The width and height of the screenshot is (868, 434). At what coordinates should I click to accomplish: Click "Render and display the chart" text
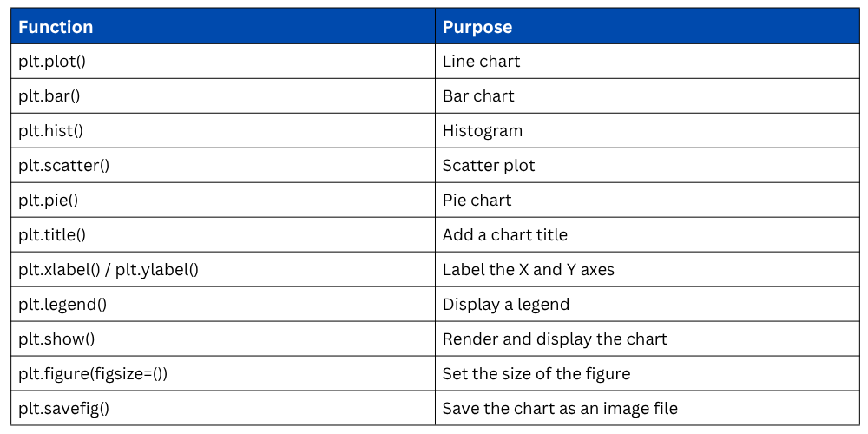pos(555,339)
